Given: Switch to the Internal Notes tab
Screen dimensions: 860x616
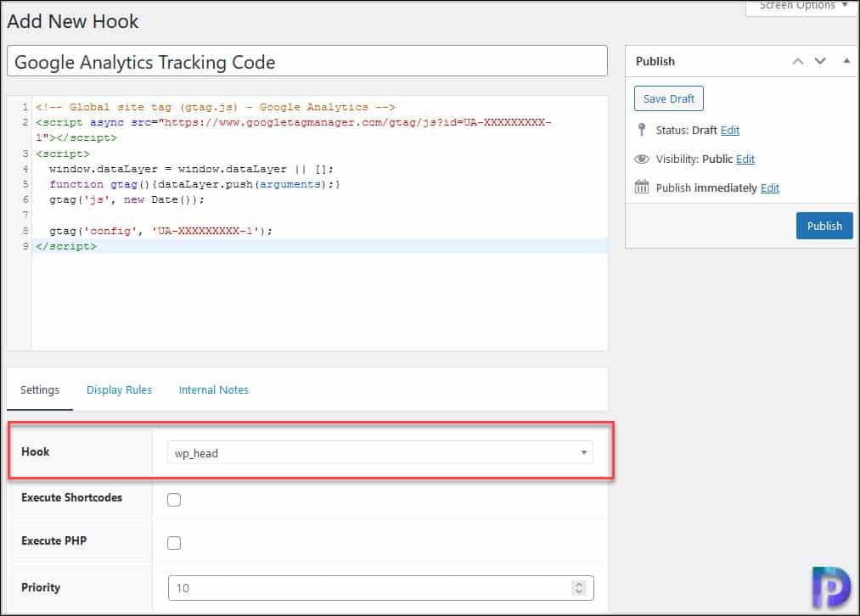Looking at the screenshot, I should point(213,389).
